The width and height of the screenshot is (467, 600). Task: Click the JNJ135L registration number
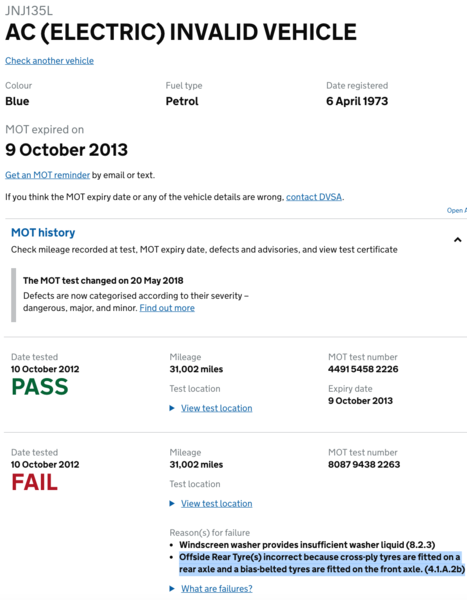29,11
